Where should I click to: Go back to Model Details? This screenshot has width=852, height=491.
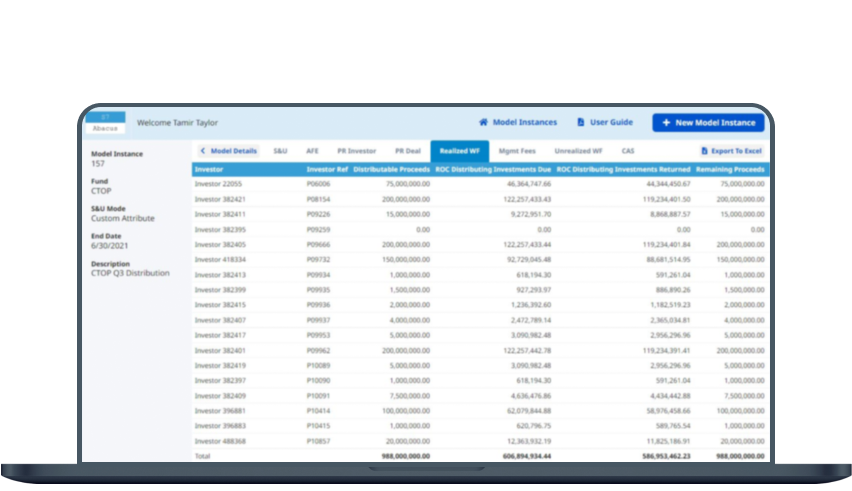point(228,151)
